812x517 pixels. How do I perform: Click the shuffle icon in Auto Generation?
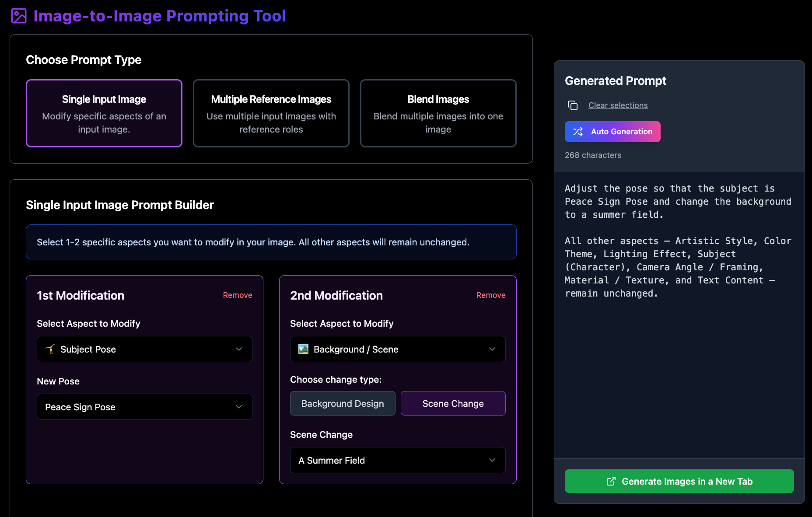(x=578, y=132)
